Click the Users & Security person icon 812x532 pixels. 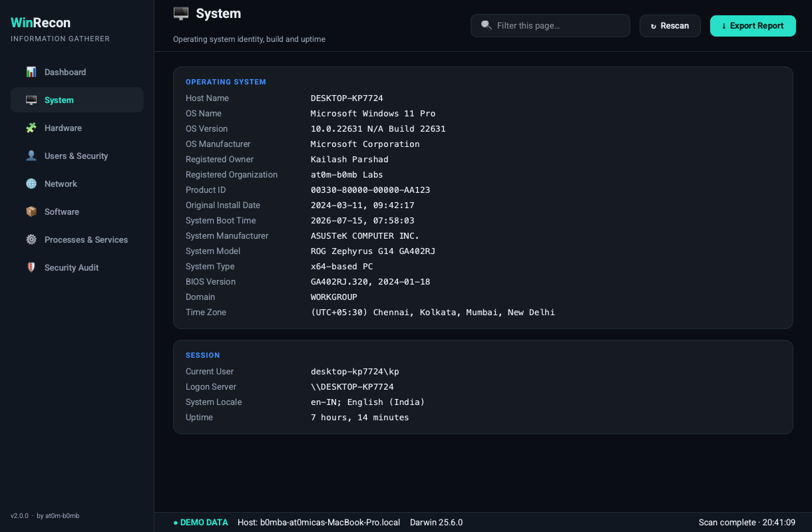tap(31, 156)
